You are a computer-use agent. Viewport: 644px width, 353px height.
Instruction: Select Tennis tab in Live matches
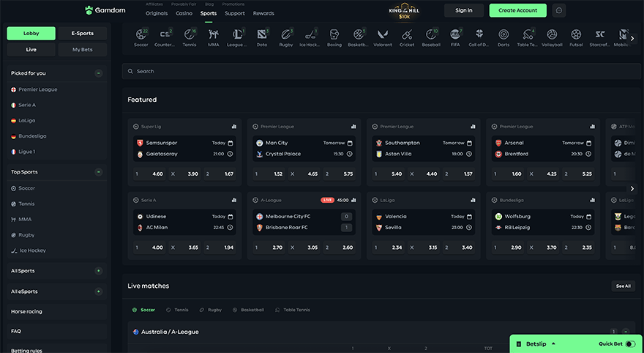coord(177,310)
